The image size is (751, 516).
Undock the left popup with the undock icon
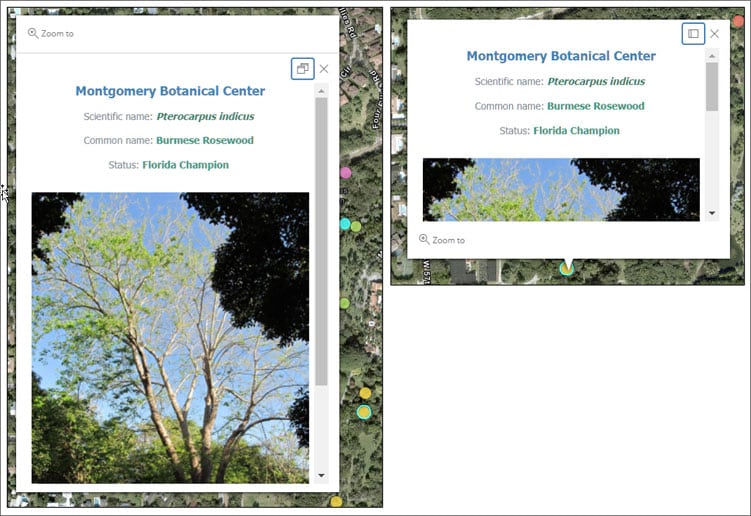click(x=303, y=69)
